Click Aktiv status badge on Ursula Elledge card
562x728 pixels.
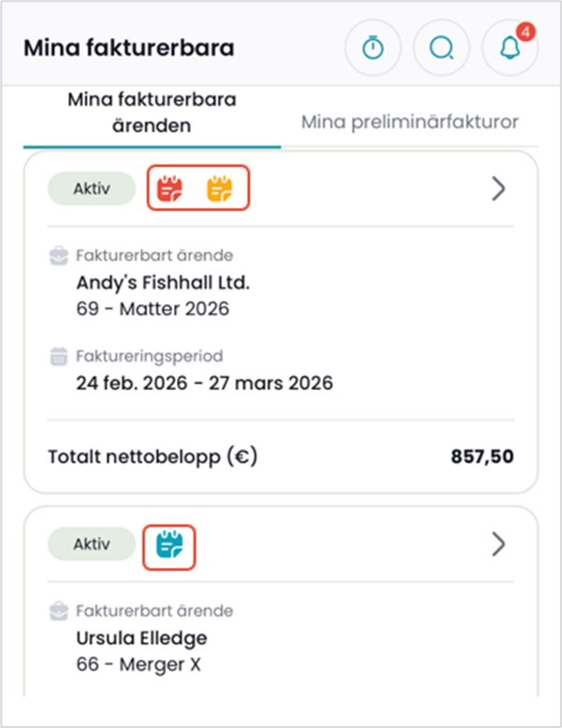(x=92, y=544)
